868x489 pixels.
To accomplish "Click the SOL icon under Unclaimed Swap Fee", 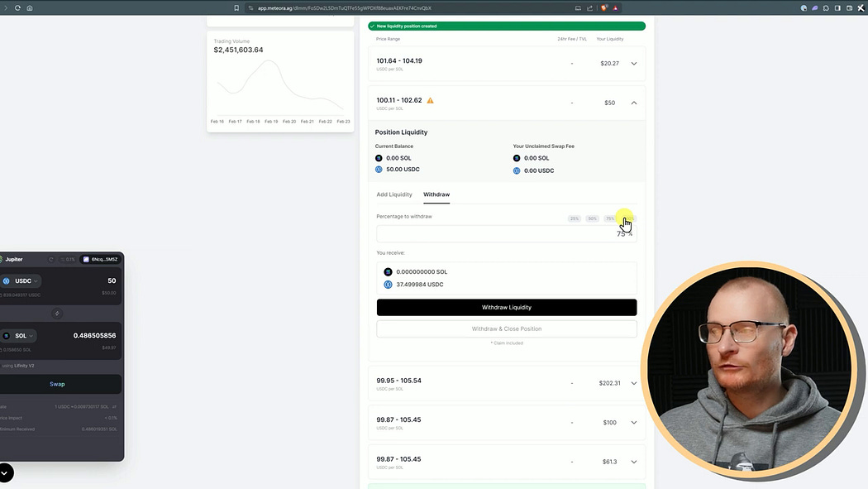I will click(517, 158).
